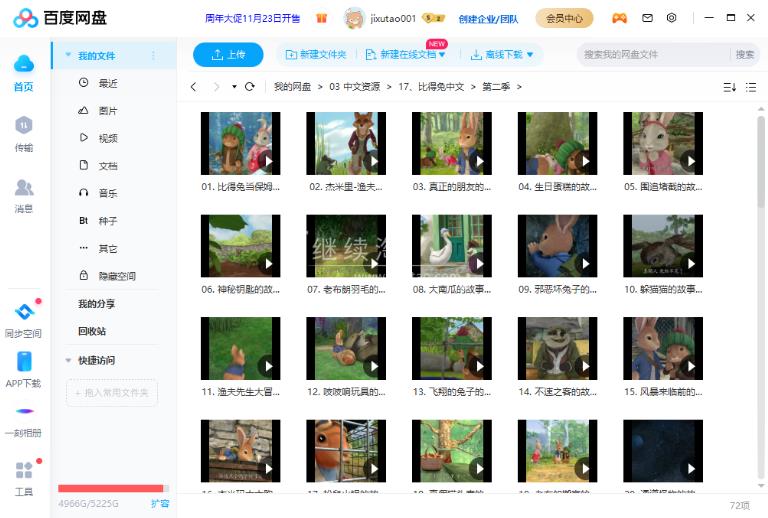Open settings hexagon icon in title bar

click(x=672, y=18)
